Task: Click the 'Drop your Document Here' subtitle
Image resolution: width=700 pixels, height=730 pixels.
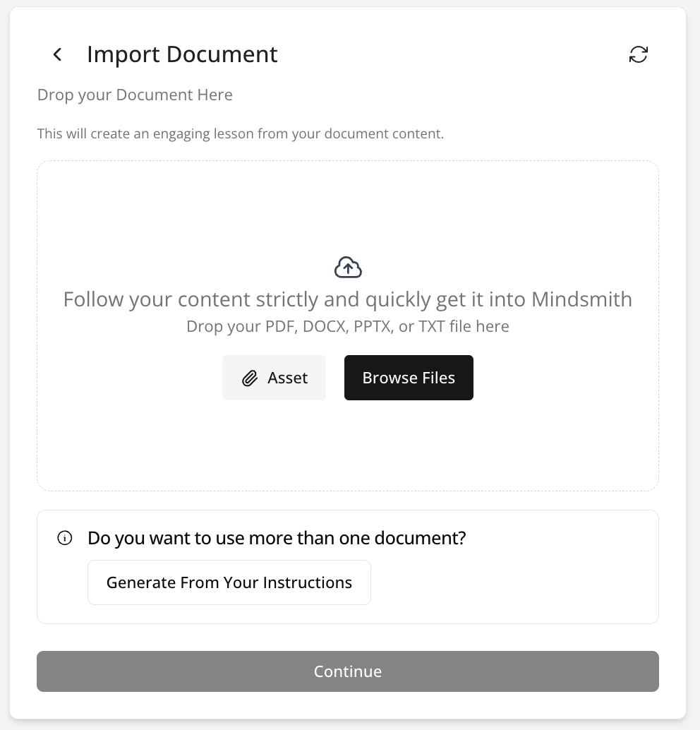Action: coord(135,95)
